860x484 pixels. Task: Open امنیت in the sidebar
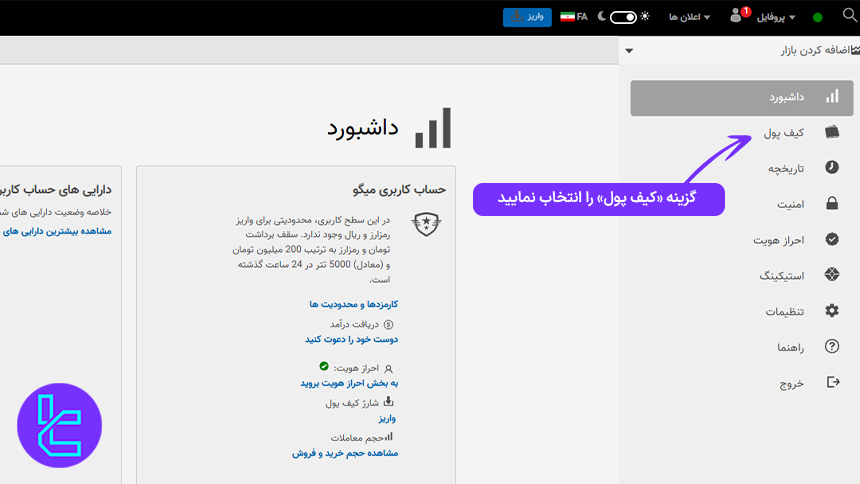click(x=790, y=204)
